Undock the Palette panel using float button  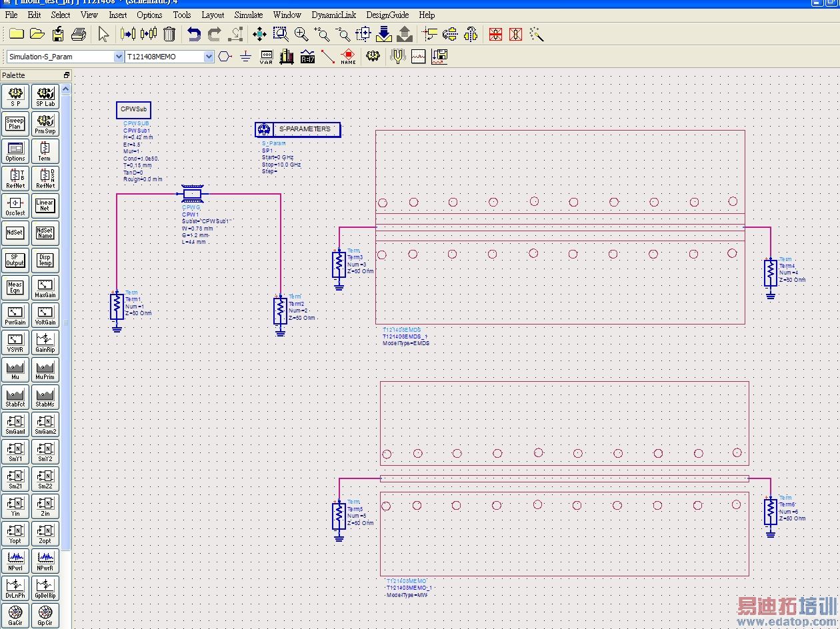pos(66,75)
